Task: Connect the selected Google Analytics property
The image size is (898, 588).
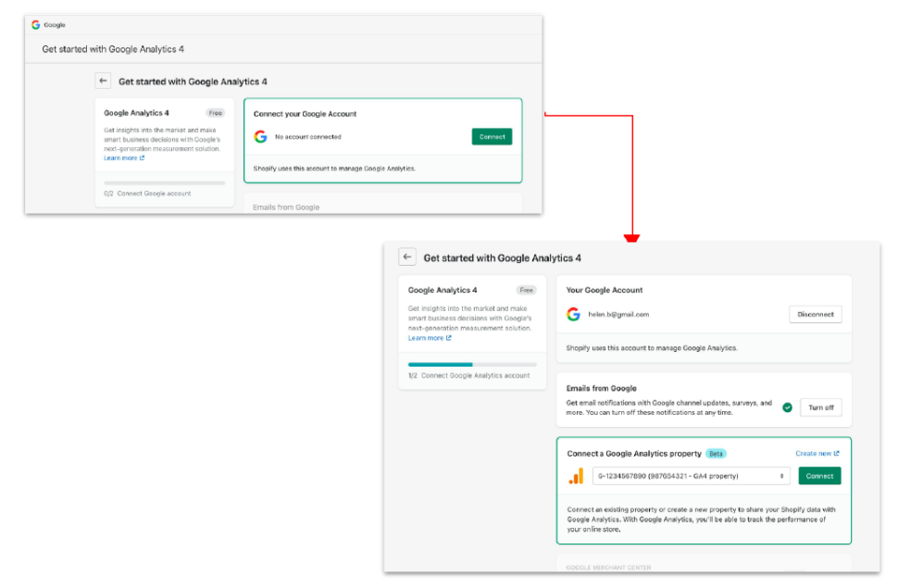Action: pos(819,476)
